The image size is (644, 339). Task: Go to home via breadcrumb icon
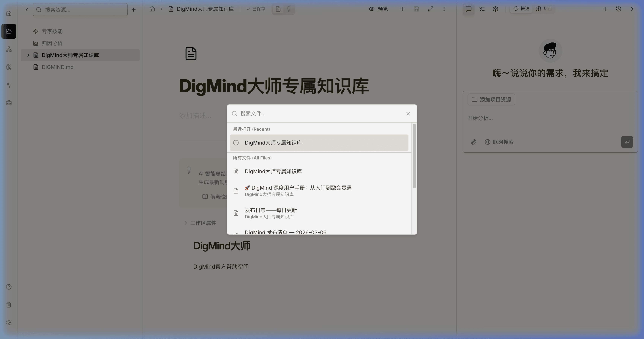152,9
